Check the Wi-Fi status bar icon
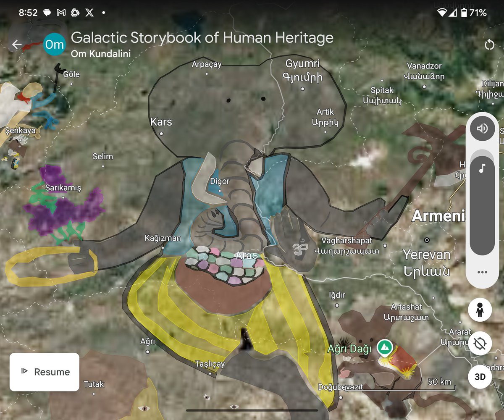Screen dimensions: 504x420 point(442,13)
